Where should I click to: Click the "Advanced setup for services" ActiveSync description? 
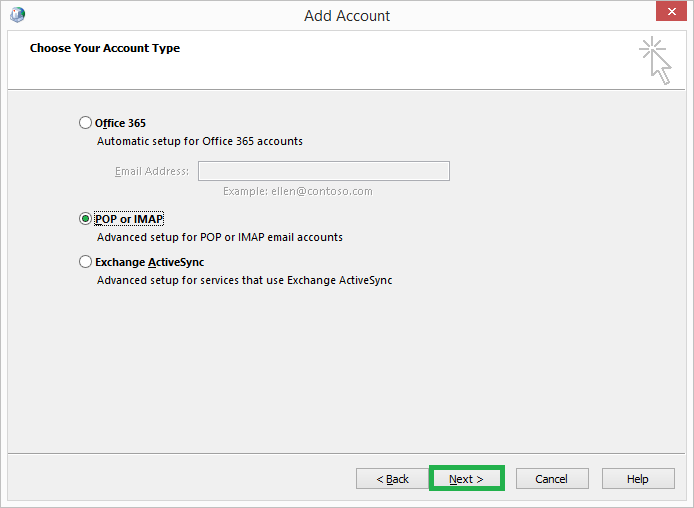(x=244, y=280)
